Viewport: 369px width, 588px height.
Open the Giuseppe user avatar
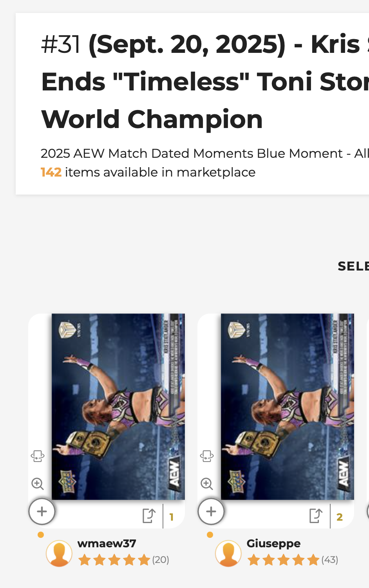point(228,554)
